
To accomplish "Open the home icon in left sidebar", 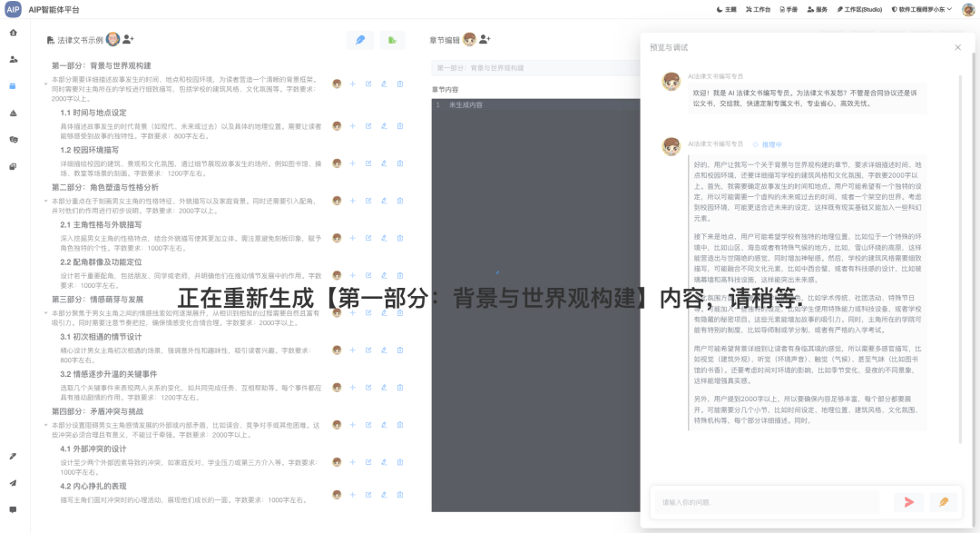I will click(x=13, y=33).
